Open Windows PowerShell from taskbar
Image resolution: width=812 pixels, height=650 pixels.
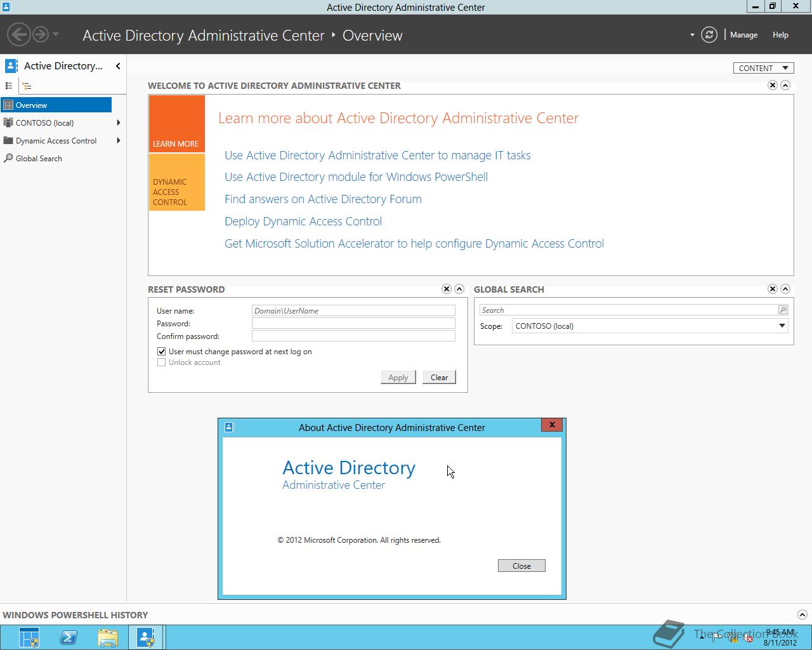pos(69,638)
